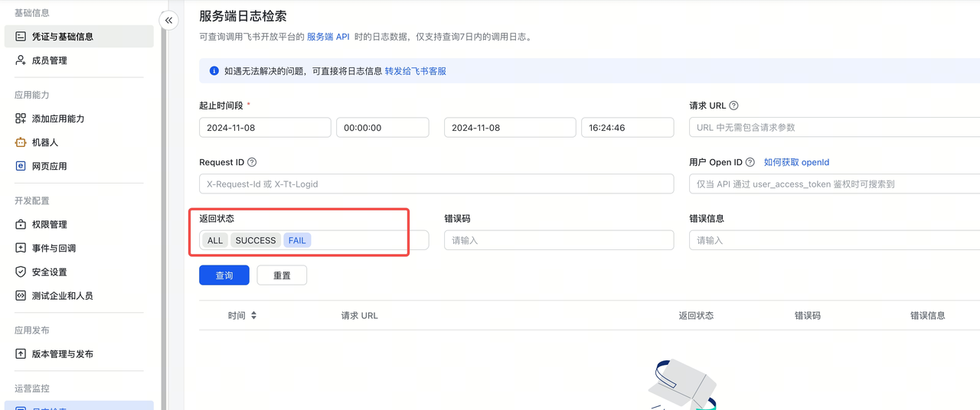Click the help icon next to 用户 Open ID
This screenshot has height=410, width=980.
coord(750,162)
